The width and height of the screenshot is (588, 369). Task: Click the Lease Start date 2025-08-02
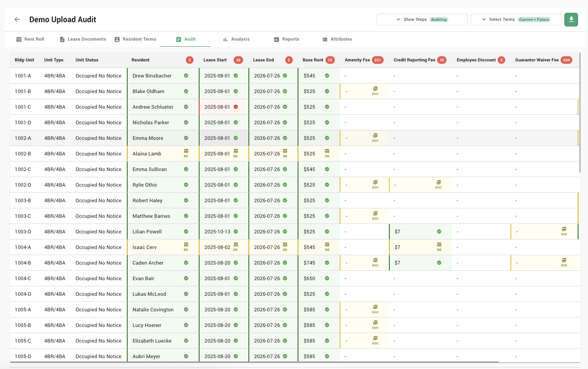click(x=217, y=247)
